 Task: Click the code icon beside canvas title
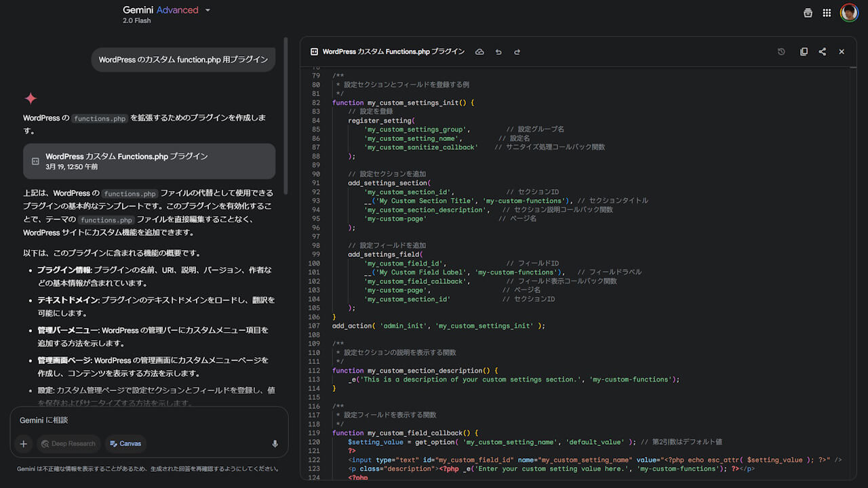click(x=315, y=52)
